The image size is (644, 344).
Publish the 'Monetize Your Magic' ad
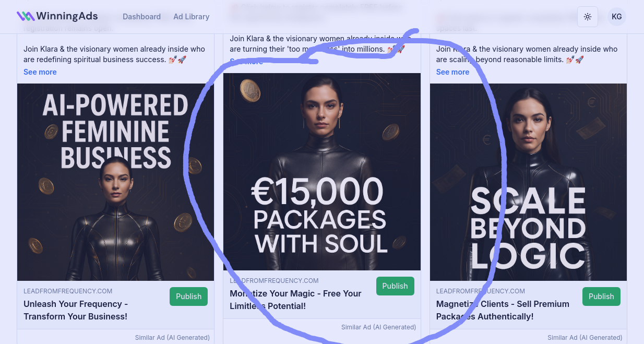pyautogui.click(x=395, y=286)
